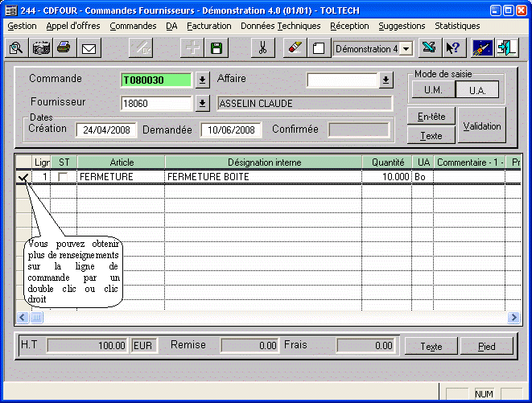
Task: Click the ST column header
Action: tap(64, 162)
